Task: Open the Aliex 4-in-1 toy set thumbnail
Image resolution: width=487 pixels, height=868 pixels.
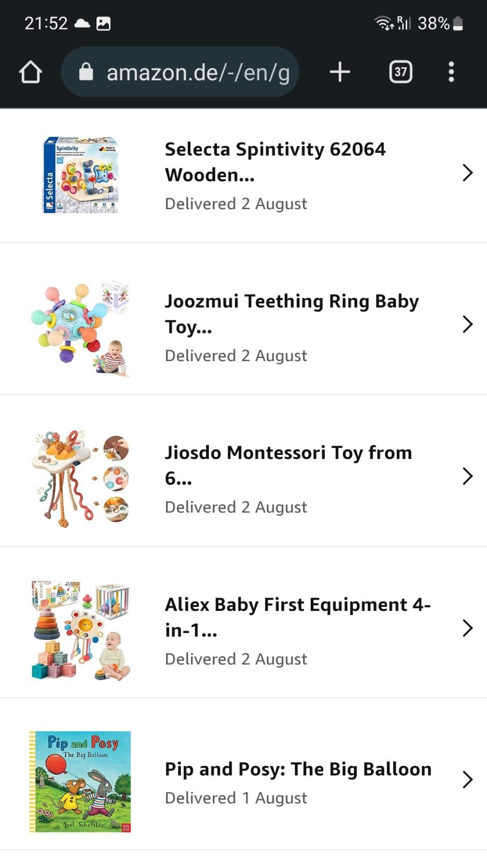Action: click(80, 631)
